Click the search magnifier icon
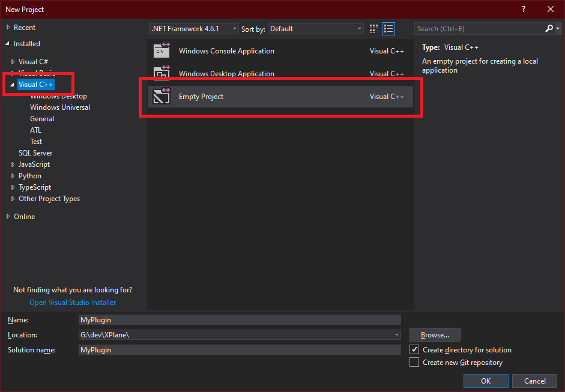This screenshot has height=392, width=565. 548,28
